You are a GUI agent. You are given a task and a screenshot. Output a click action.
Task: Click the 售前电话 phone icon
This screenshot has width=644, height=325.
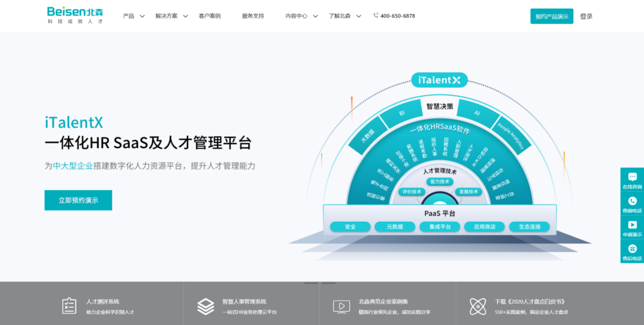632,201
